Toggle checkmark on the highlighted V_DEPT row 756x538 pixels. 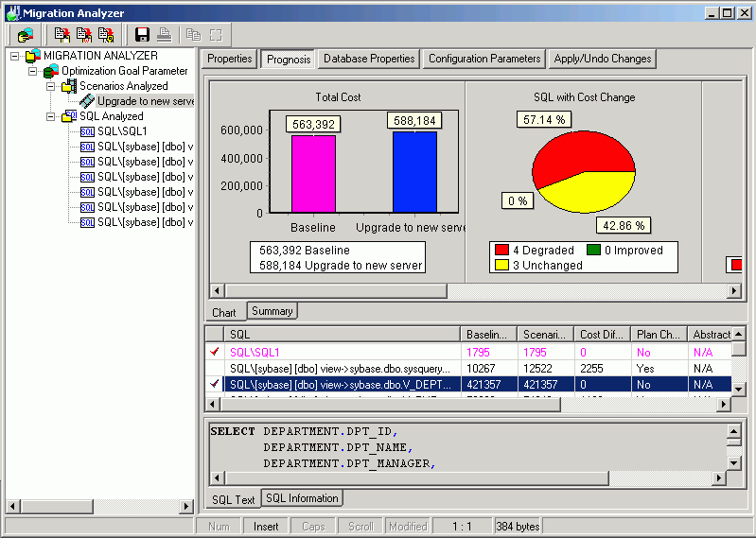click(x=214, y=384)
